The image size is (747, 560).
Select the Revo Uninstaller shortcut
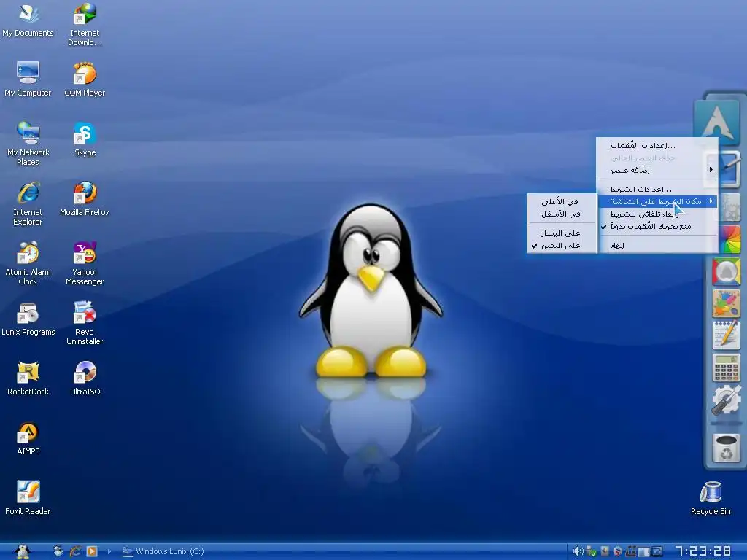coord(85,323)
